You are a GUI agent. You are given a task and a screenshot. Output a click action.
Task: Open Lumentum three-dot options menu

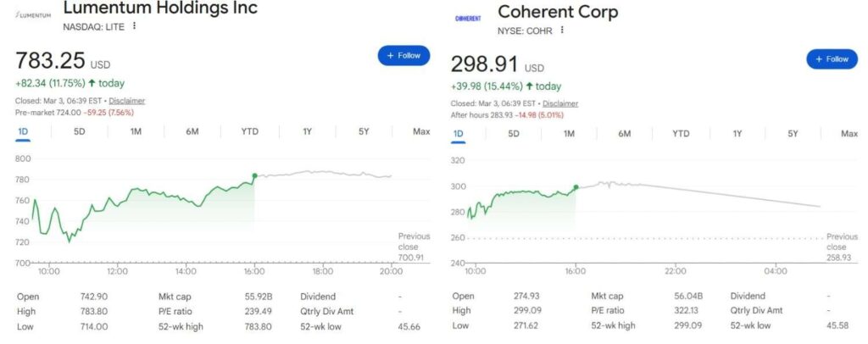click(x=134, y=26)
